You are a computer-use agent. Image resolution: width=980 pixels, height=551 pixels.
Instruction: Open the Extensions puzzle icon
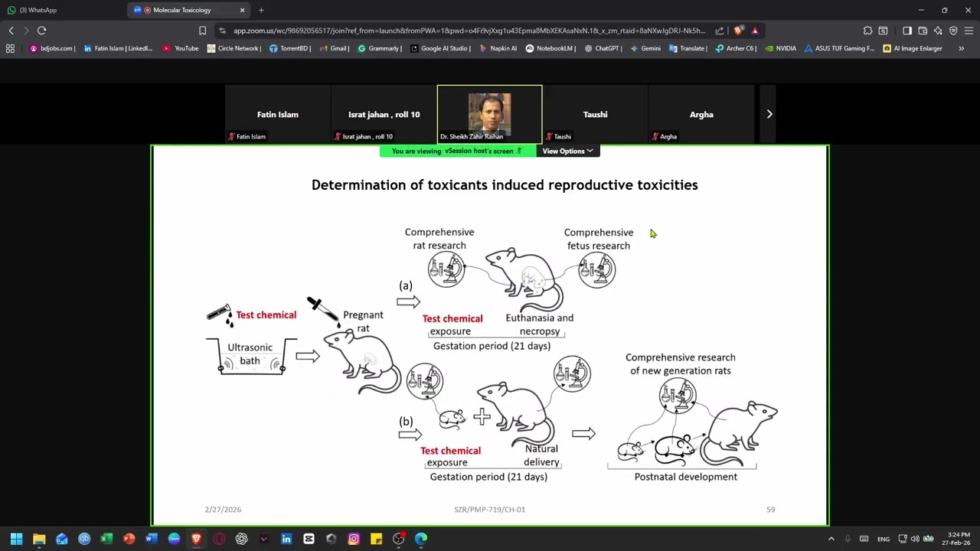[867, 31]
